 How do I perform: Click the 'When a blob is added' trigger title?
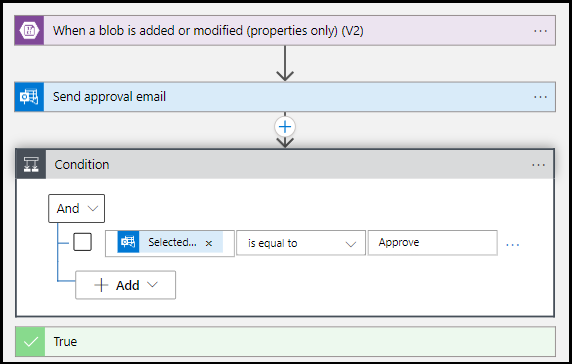click(208, 31)
